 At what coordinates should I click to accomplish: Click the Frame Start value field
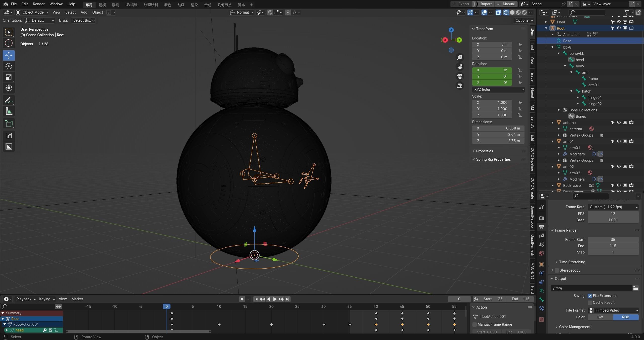tap(613, 240)
